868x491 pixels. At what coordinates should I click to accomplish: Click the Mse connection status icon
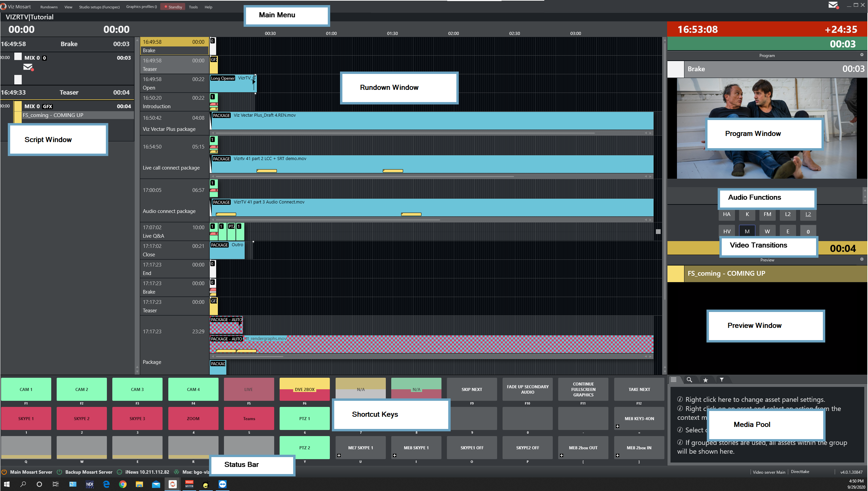tap(176, 472)
